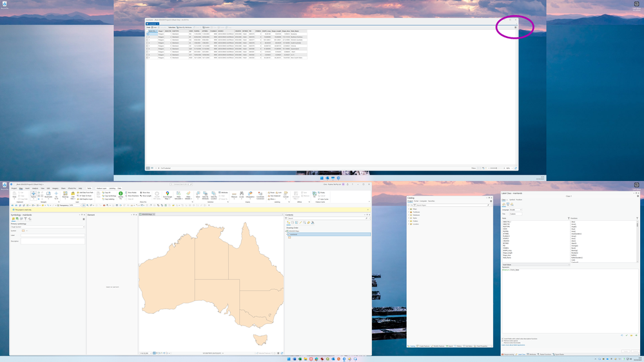Toggle visibility of the mainlands layer
644x362 pixels.
pos(289,234)
